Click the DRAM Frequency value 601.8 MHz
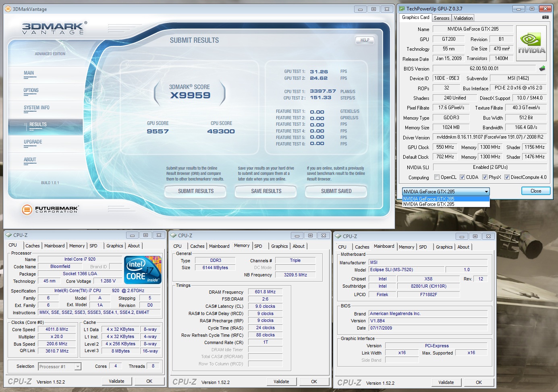The image size is (558, 392). click(265, 292)
